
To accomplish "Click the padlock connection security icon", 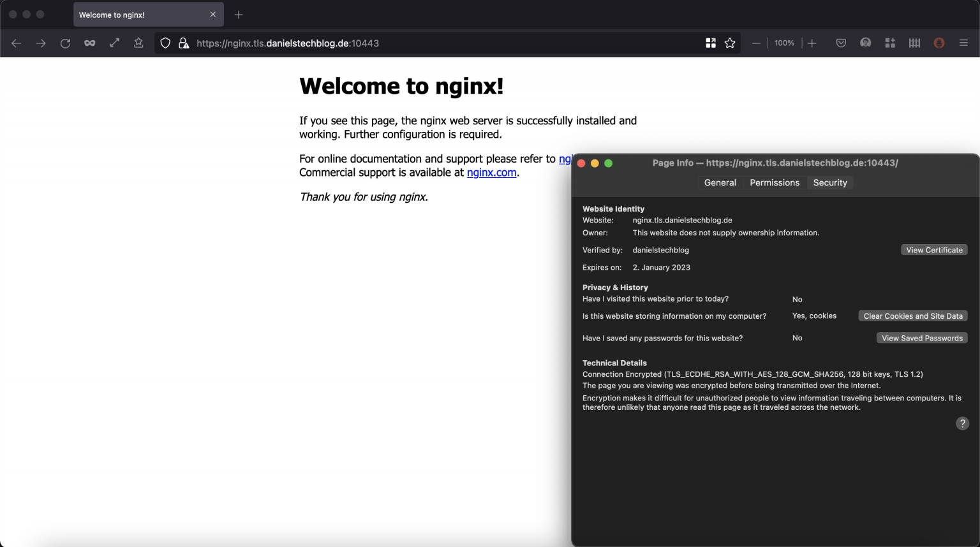I will [x=184, y=43].
